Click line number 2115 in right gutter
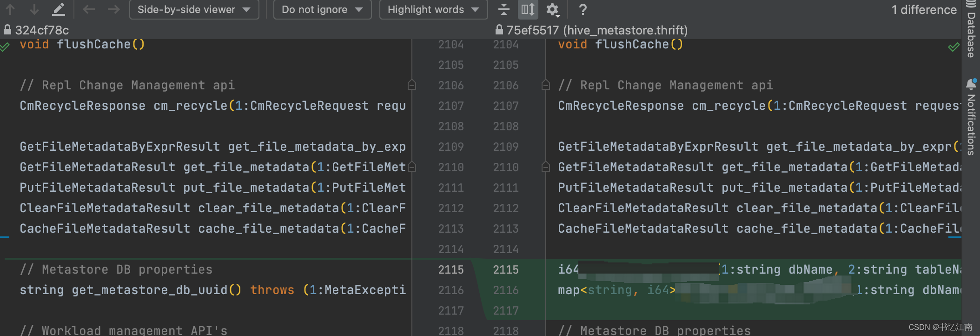Viewport: 980px width, 336px height. [506, 269]
